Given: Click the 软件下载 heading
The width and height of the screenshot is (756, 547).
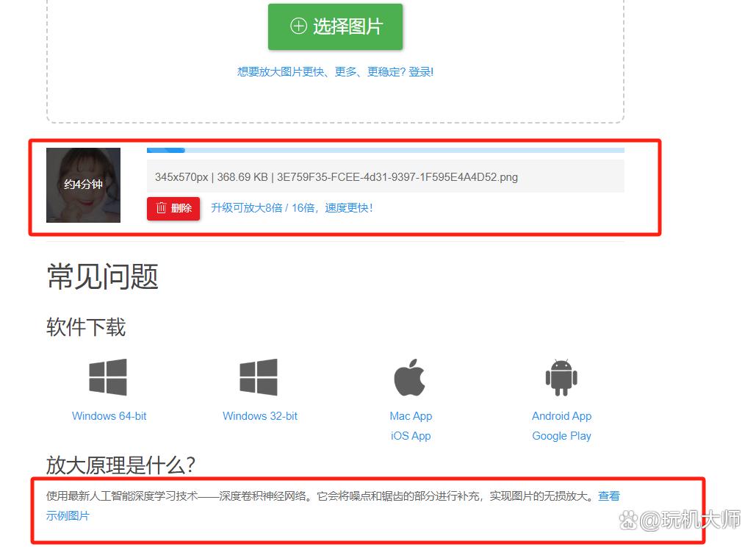Looking at the screenshot, I should [86, 327].
